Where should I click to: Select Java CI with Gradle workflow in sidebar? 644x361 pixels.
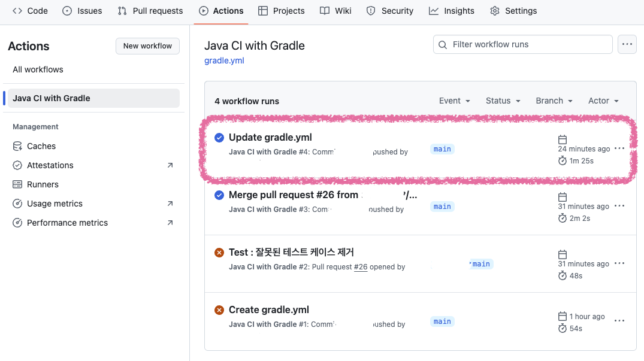pyautogui.click(x=93, y=98)
